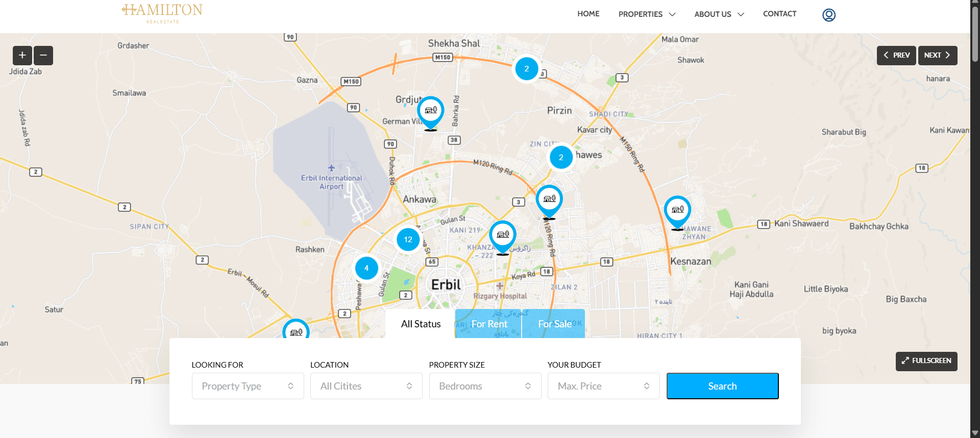Open the Max. Price budget dropdown
The width and height of the screenshot is (980, 438).
[603, 386]
